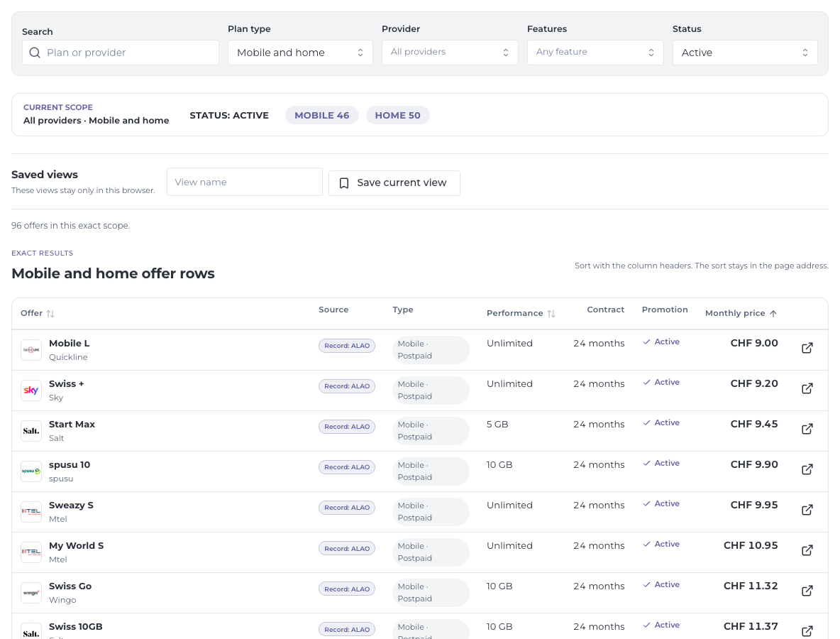This screenshot has width=840, height=639.
Task: Click the spusu logo in spusu 10 row
Action: [31, 471]
